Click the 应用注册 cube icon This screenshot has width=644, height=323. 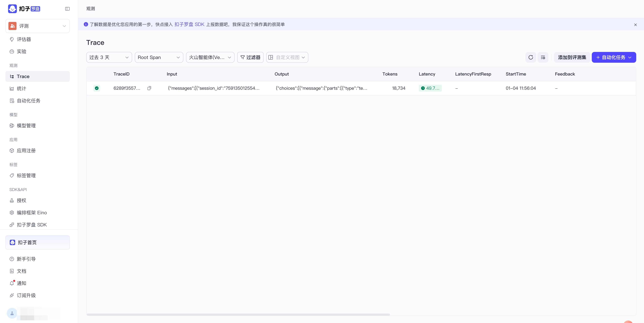[x=12, y=151]
